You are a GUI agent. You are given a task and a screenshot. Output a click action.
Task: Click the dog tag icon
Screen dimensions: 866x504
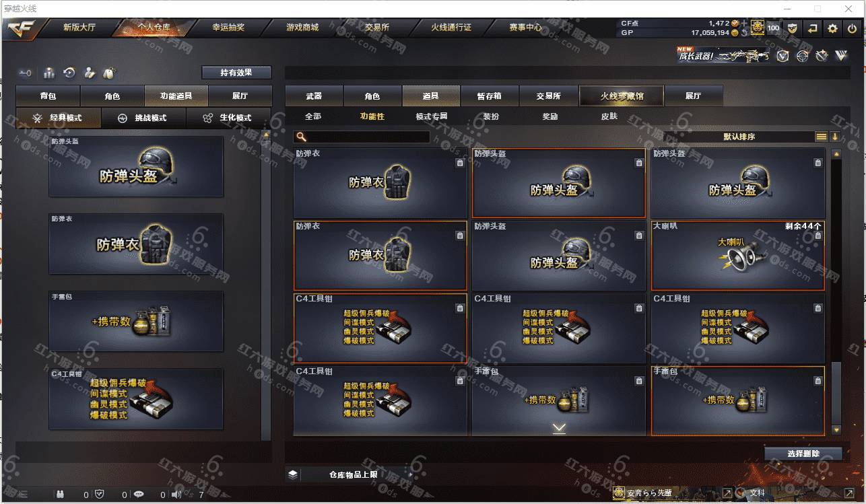point(109,73)
